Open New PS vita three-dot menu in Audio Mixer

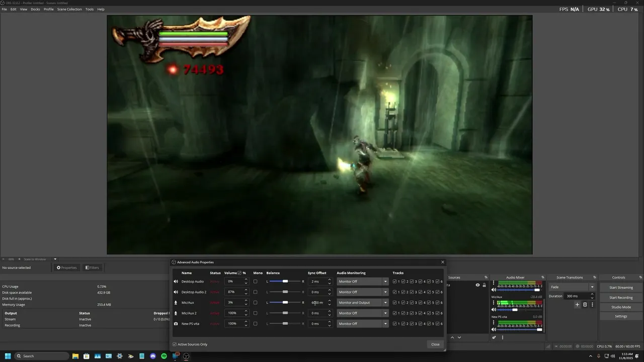click(494, 322)
